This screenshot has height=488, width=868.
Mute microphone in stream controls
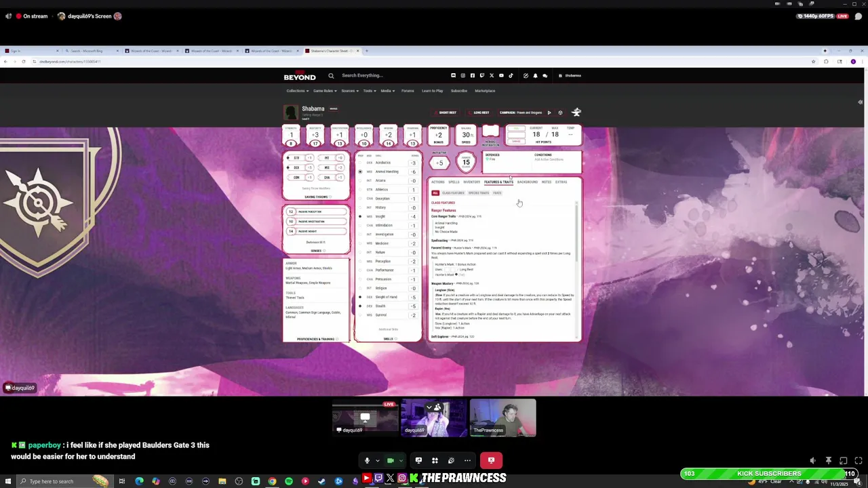(367, 461)
